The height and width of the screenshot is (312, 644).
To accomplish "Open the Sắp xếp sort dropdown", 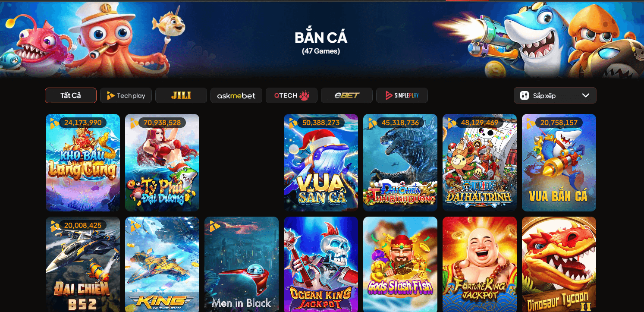I will [x=555, y=95].
